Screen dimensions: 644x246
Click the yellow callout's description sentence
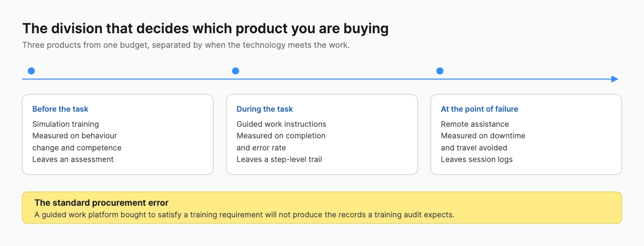tap(244, 215)
